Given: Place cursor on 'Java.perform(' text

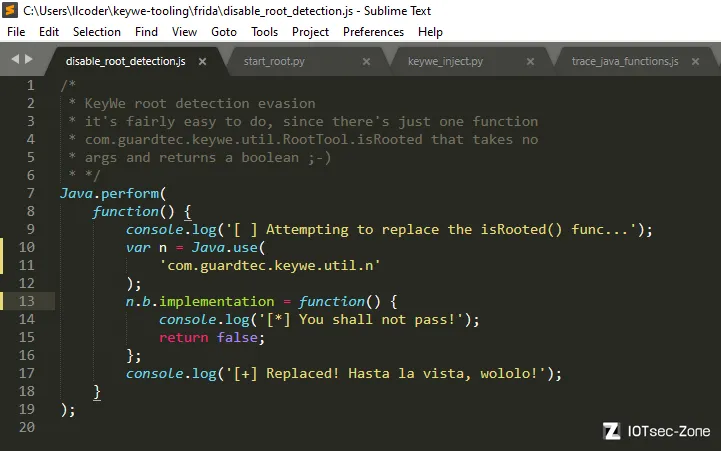Looking at the screenshot, I should point(113,193).
